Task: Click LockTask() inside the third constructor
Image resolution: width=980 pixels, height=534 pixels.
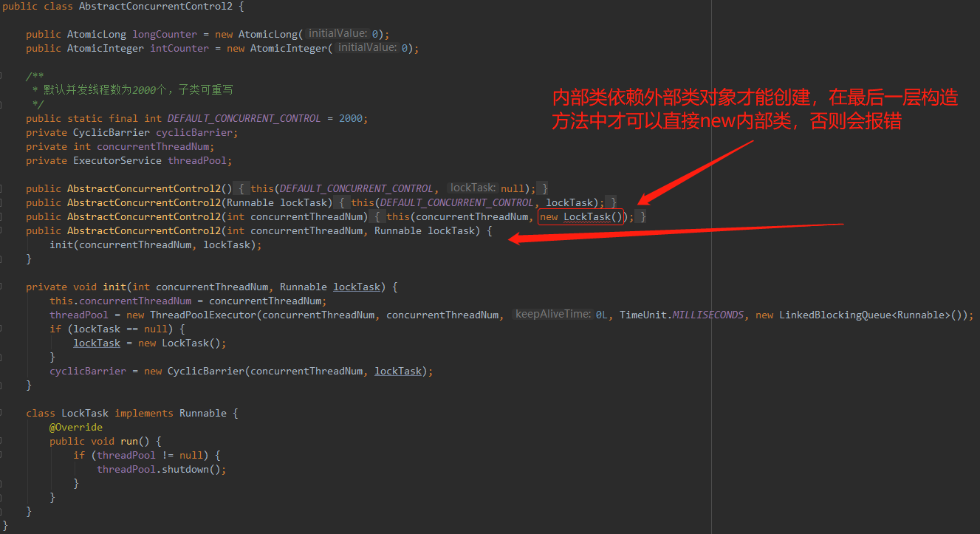Action: (593, 216)
